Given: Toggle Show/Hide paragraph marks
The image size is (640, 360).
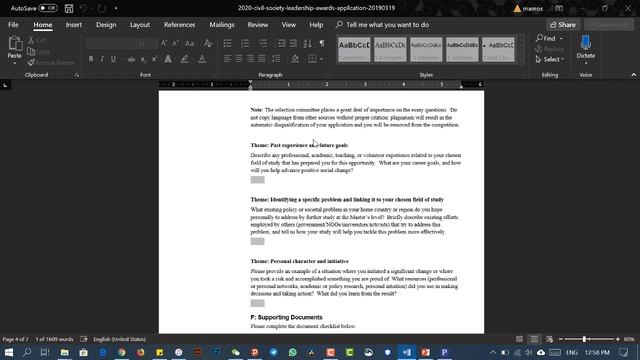Looking at the screenshot, I should [x=322, y=43].
